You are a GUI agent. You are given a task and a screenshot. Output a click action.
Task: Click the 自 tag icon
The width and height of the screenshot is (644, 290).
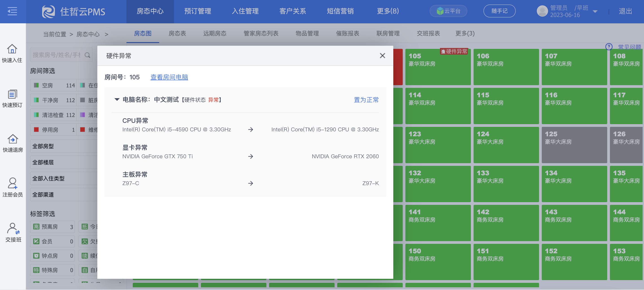(x=85, y=270)
